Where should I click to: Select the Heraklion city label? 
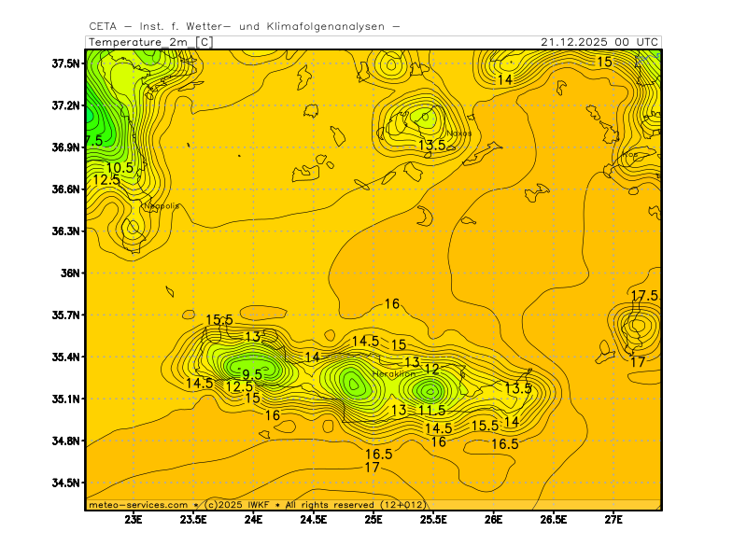coord(393,374)
